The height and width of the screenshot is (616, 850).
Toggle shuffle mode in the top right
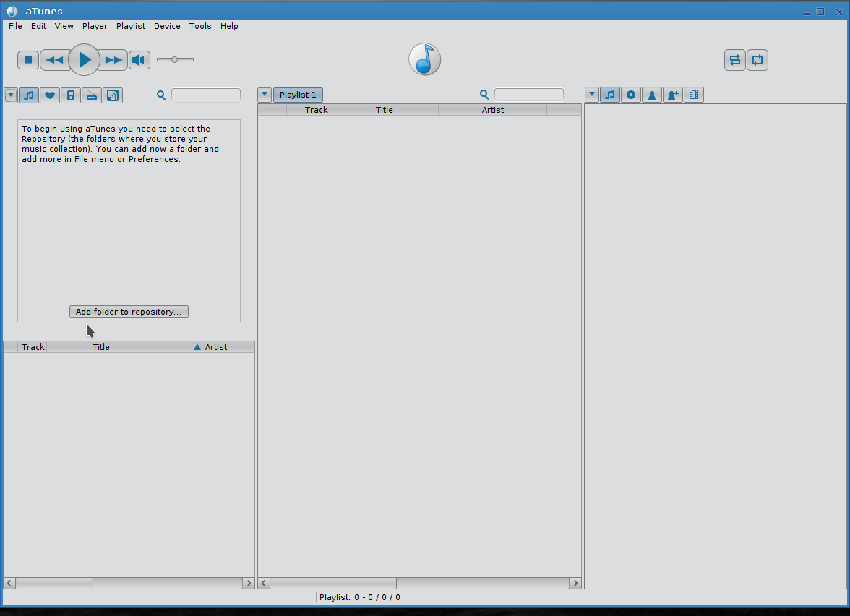click(x=735, y=59)
